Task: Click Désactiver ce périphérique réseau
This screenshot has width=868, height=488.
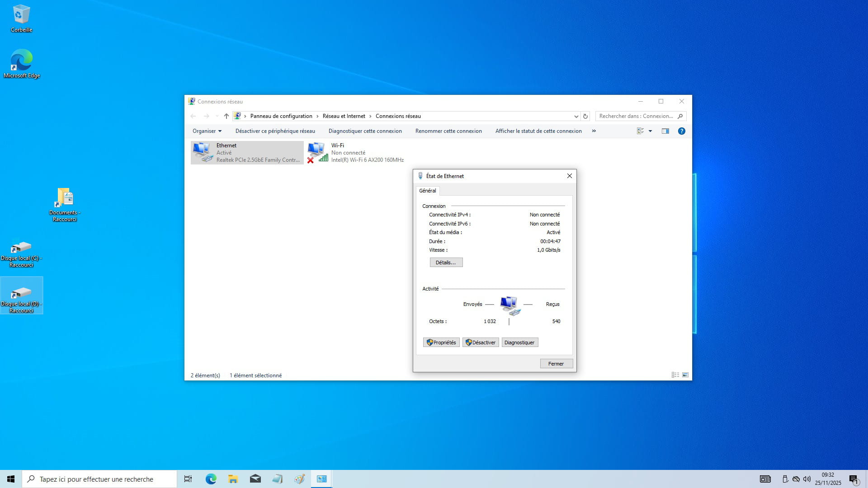Action: 275,131
